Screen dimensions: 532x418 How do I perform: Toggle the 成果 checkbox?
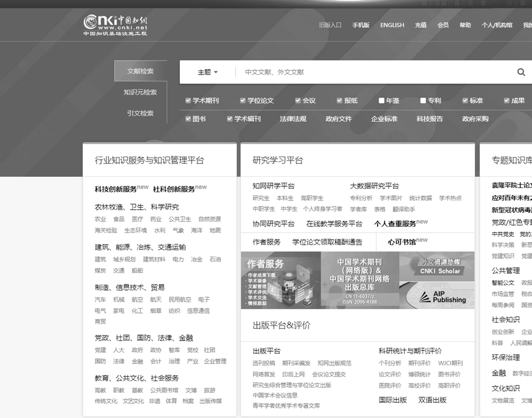(x=506, y=101)
